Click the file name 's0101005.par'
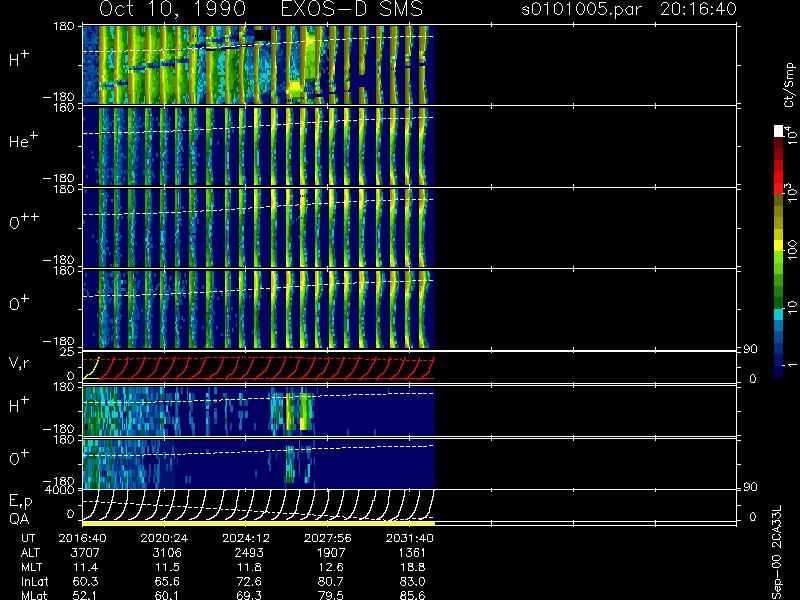Image resolution: width=800 pixels, height=600 pixels. pos(582,9)
